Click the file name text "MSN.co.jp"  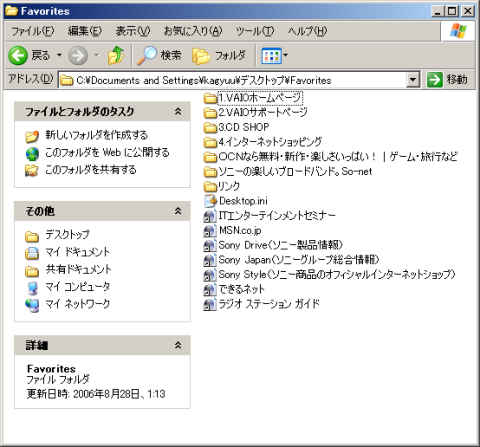click(240, 230)
